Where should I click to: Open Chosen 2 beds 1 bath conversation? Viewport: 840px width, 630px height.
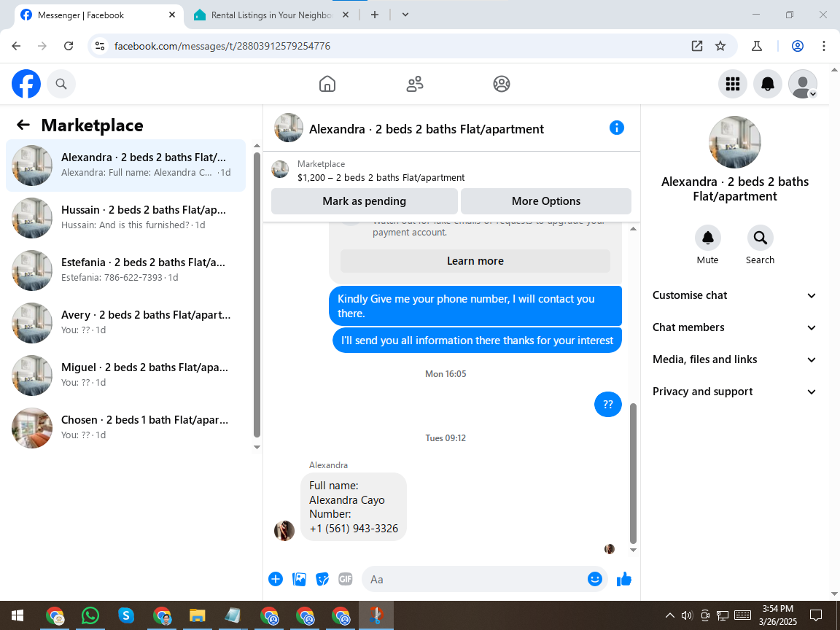(126, 428)
